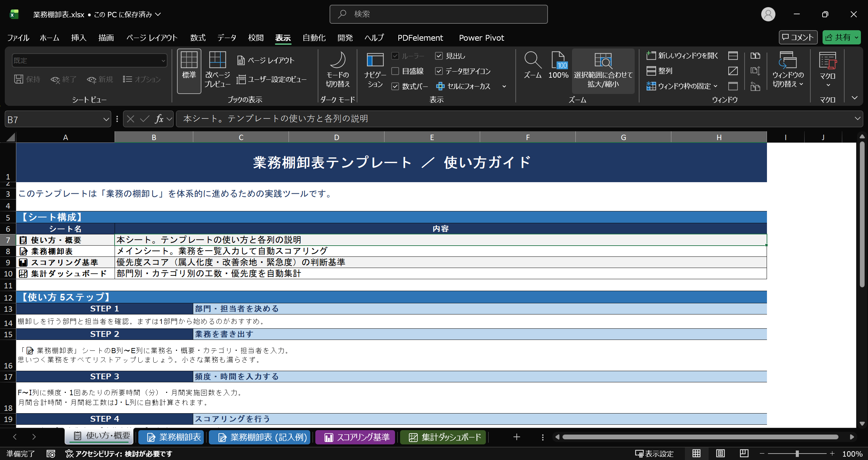The width and height of the screenshot is (868, 460).
Task: Open the Navigation (ナビゲーション) pane icon
Action: (375, 60)
